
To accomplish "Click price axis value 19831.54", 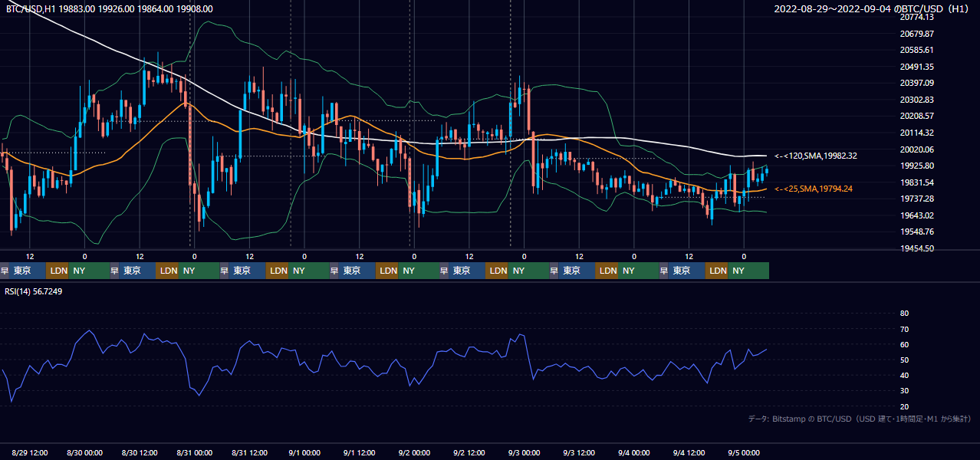I will point(916,182).
